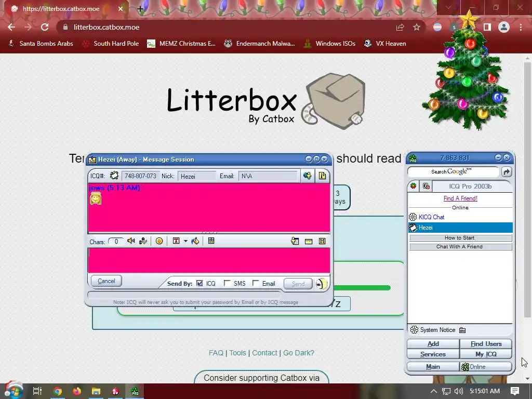The width and height of the screenshot is (532, 399).
Task: Click the Send button in message session
Action: pos(298,284)
